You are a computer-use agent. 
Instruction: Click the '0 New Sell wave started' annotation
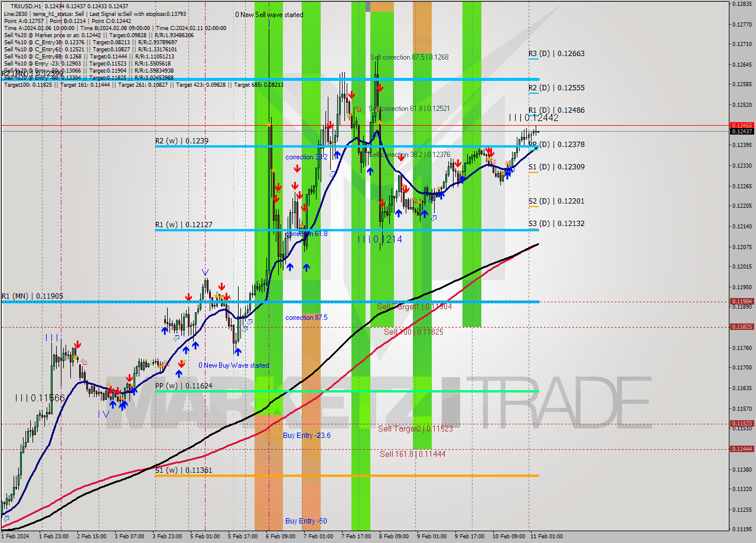click(269, 15)
